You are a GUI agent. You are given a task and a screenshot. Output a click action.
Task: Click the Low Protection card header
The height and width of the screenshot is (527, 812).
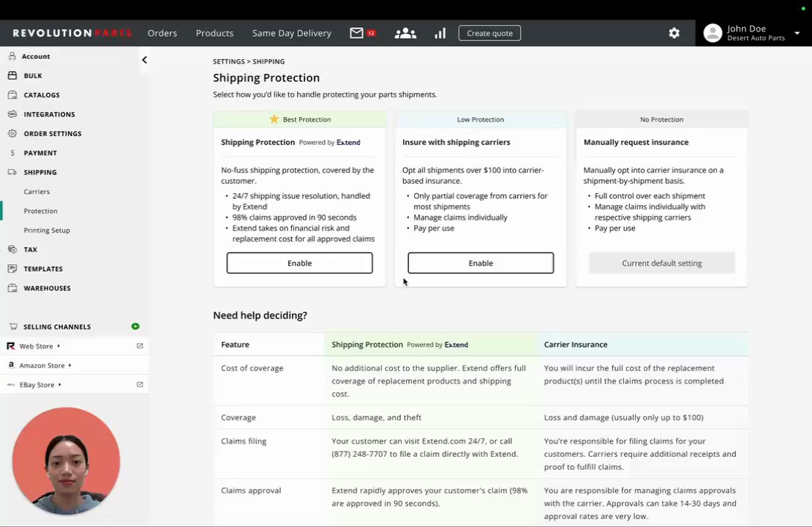pos(481,119)
